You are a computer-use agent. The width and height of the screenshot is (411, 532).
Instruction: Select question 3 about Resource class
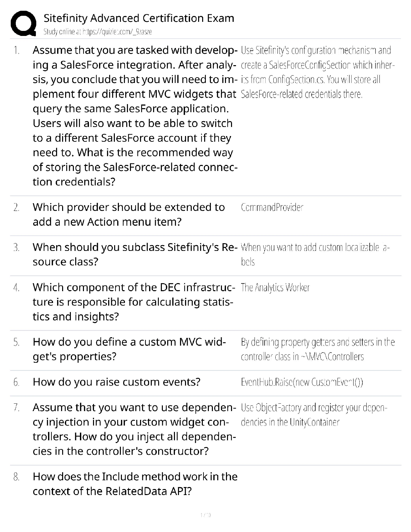(x=135, y=254)
